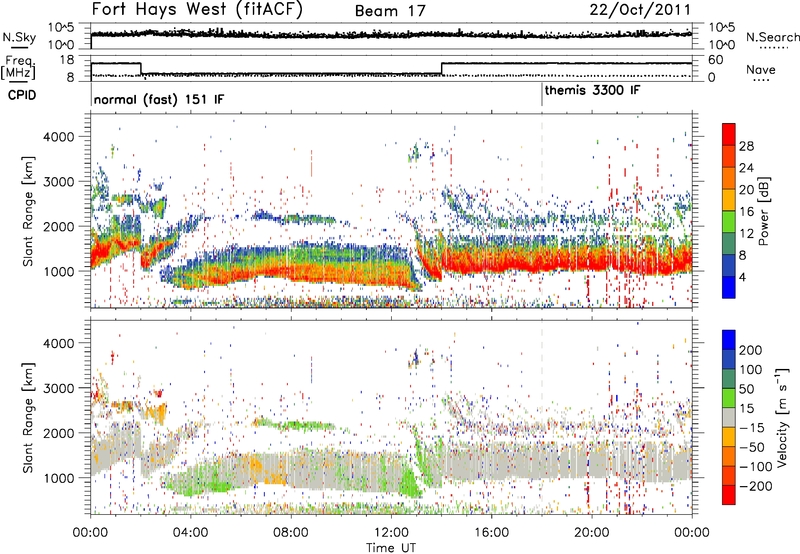Click the 'Power [dB]' colorbar label
The height and width of the screenshot is (554, 800).
(x=764, y=211)
